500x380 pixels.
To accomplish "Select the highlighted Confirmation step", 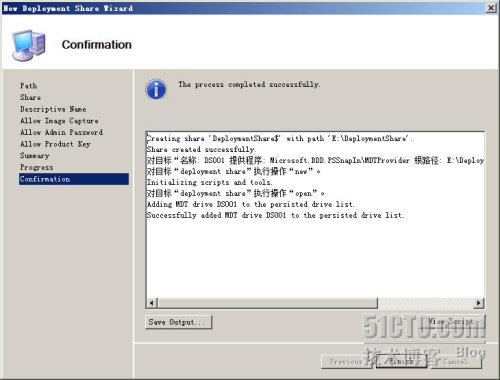I will [x=74, y=179].
